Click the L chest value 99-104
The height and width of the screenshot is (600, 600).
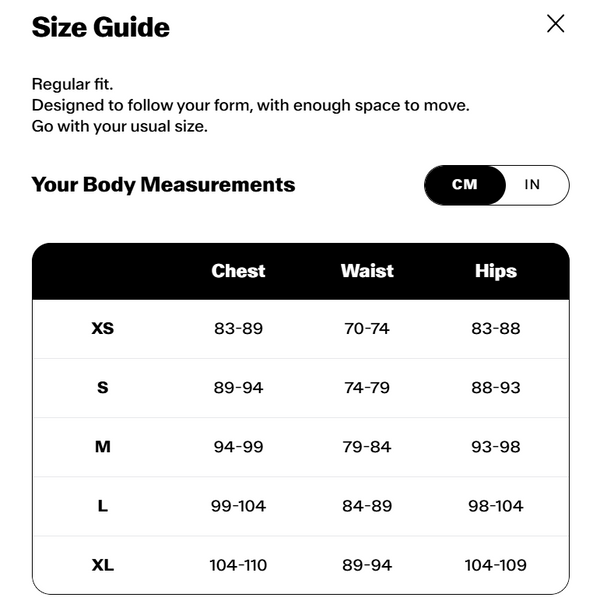pos(238,506)
